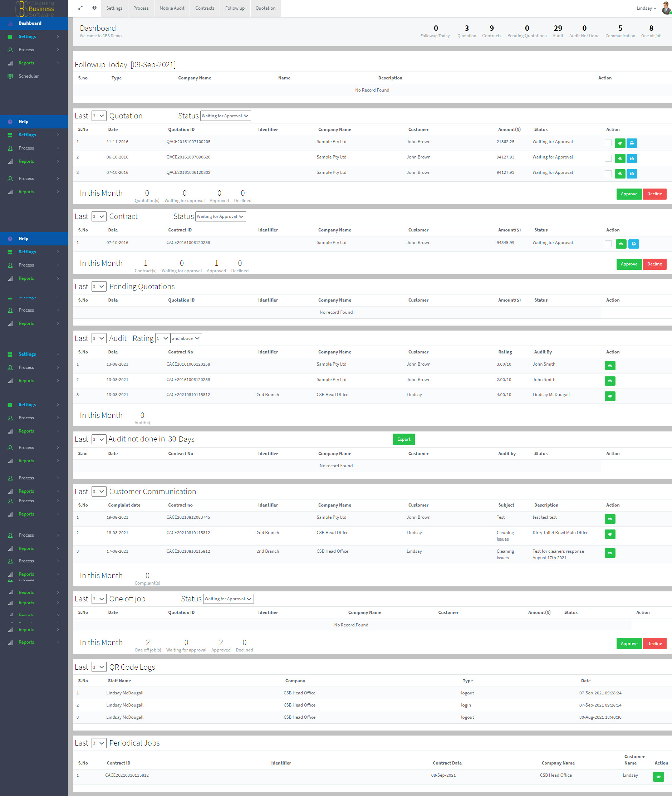Switch to the Contracts tab
672x796 pixels.
[x=205, y=8]
